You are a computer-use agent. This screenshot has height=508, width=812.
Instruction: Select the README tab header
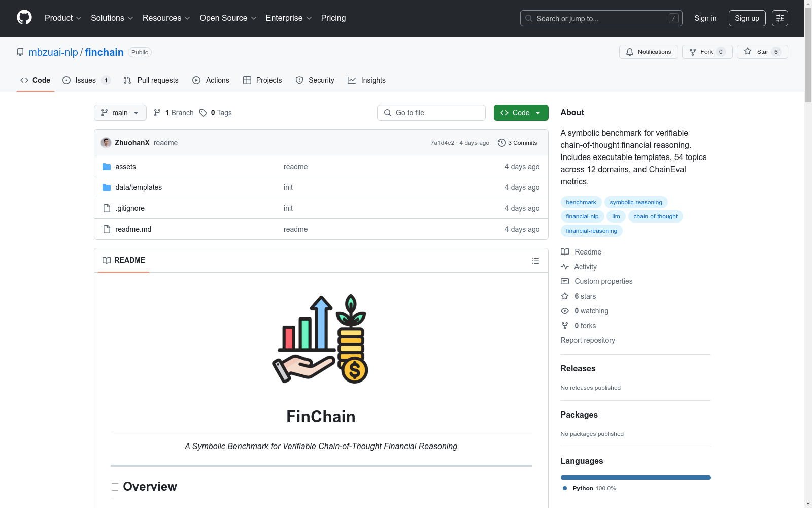click(124, 260)
